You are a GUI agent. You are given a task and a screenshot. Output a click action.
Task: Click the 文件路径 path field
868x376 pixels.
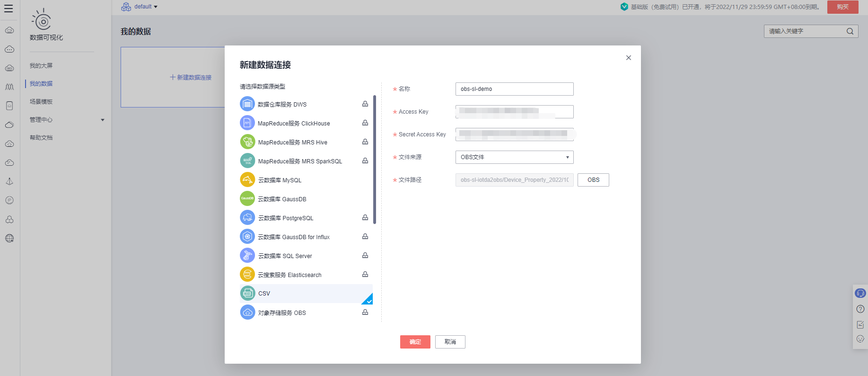tap(514, 180)
